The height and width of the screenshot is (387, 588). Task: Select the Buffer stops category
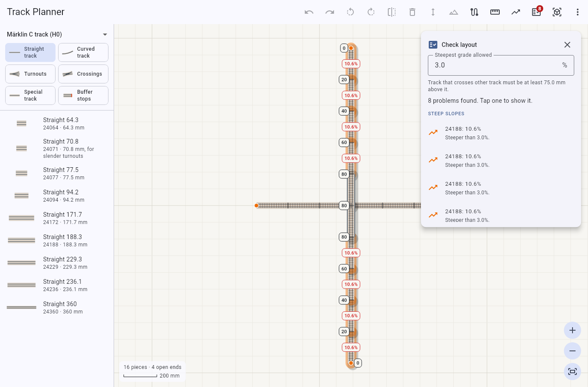83,95
